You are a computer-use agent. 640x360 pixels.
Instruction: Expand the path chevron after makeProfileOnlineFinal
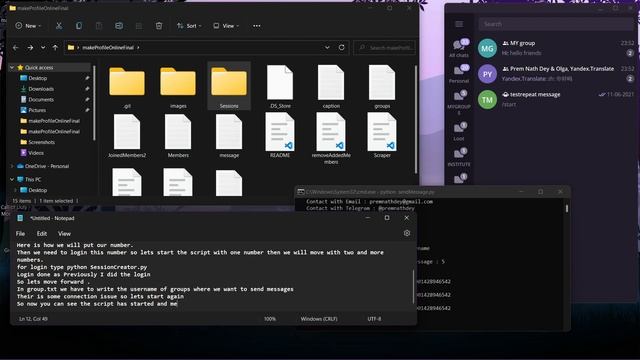(138, 47)
